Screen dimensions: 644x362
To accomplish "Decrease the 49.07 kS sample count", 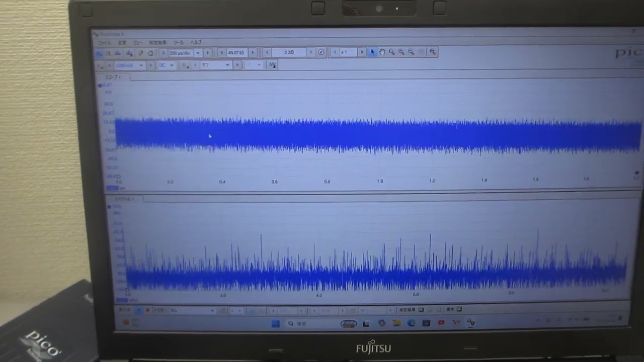I will tap(222, 53).
